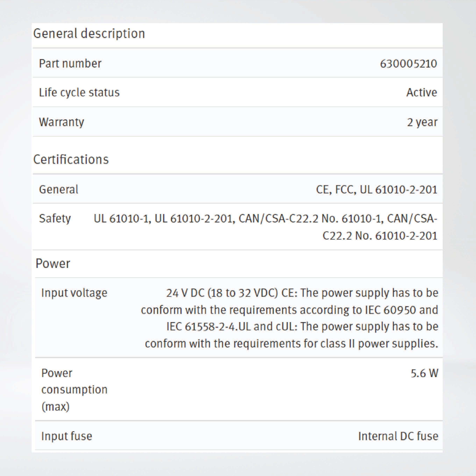Image resolution: width=476 pixels, height=476 pixels.
Task: Click the Safety row label
Action: [x=55, y=219]
